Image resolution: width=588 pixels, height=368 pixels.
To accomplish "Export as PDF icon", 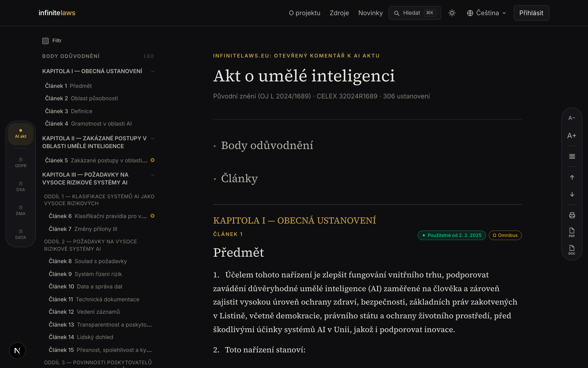I will pos(572,233).
